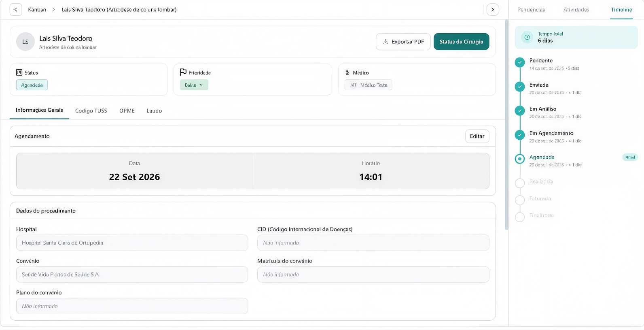Screen dimensions: 644x330
Task: Click the Convênio input field
Action: [x=132, y=275]
